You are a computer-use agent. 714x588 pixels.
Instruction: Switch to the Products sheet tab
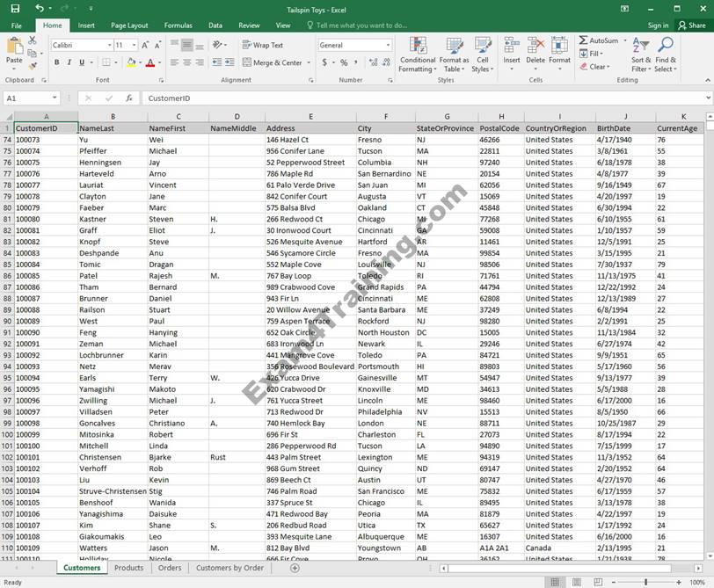128,568
